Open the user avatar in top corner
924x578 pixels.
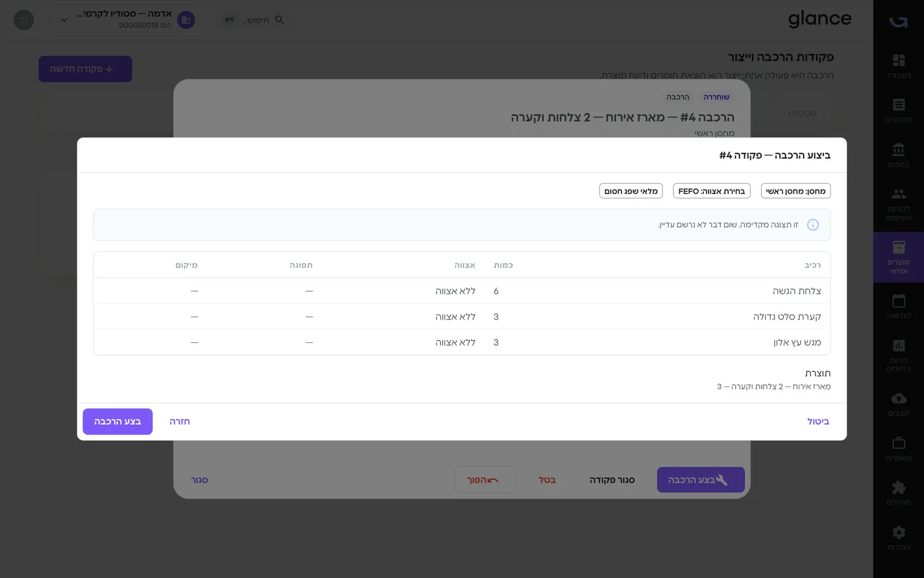click(x=24, y=20)
